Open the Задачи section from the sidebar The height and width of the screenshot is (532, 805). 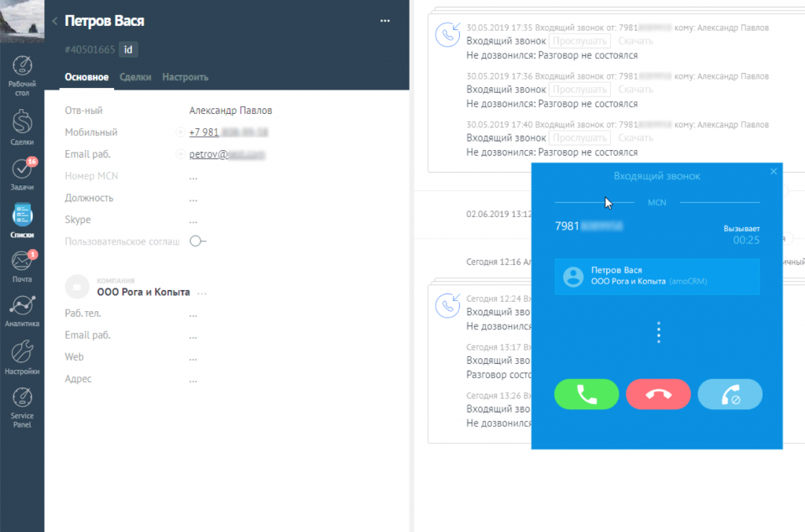click(x=21, y=173)
